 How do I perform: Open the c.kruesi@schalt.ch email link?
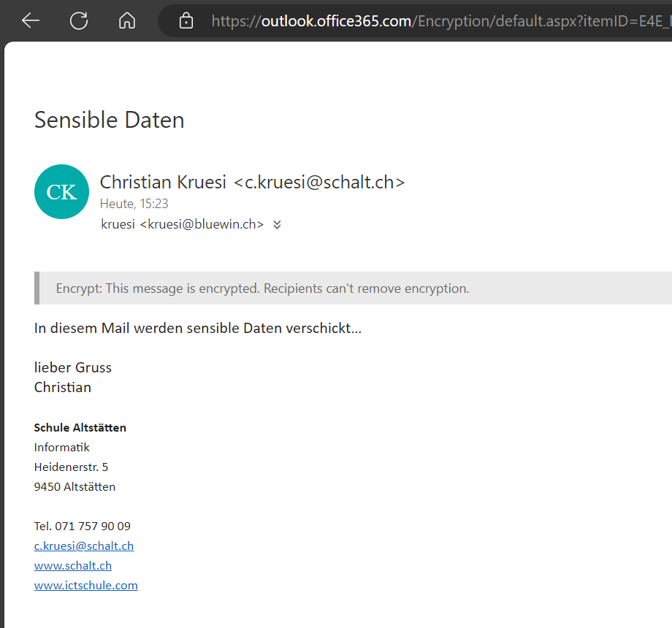[84, 545]
